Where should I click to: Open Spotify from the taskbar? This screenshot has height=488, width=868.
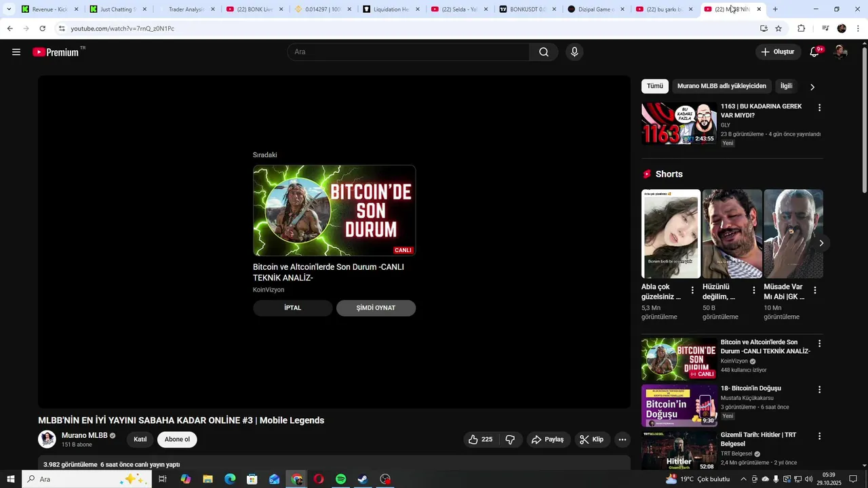[x=341, y=479]
